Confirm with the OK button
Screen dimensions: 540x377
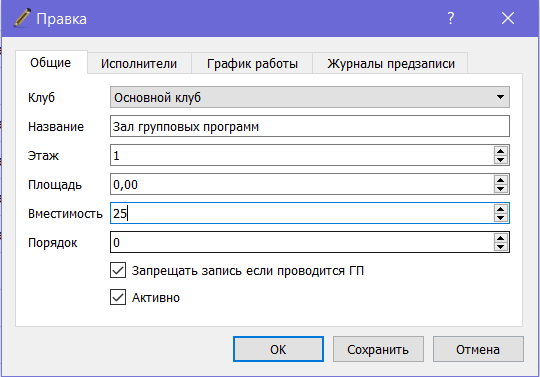coord(278,349)
